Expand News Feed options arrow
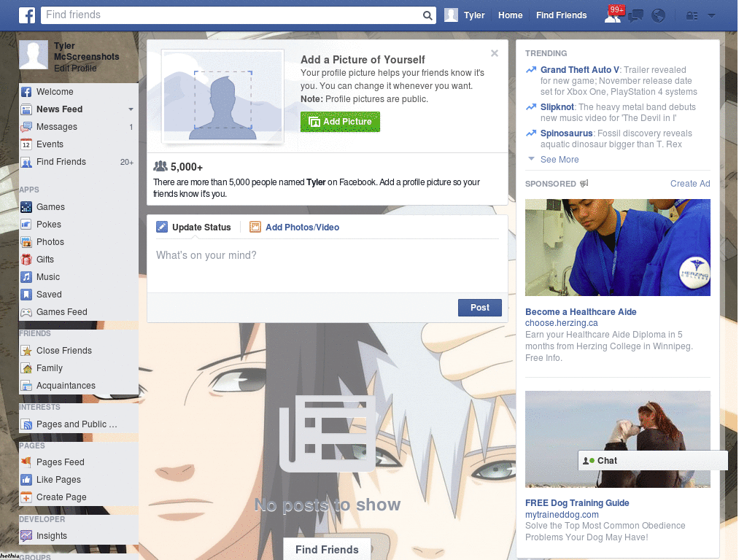The image size is (747, 560). click(x=131, y=109)
